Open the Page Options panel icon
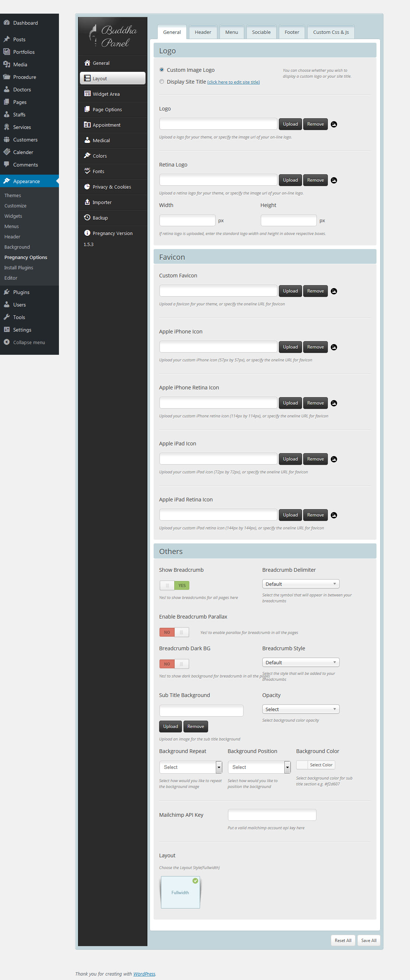The width and height of the screenshot is (410, 980). (87, 109)
